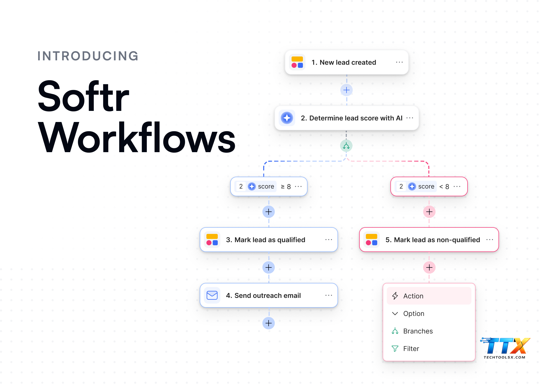Click the '< 8' condition value

tap(444, 186)
